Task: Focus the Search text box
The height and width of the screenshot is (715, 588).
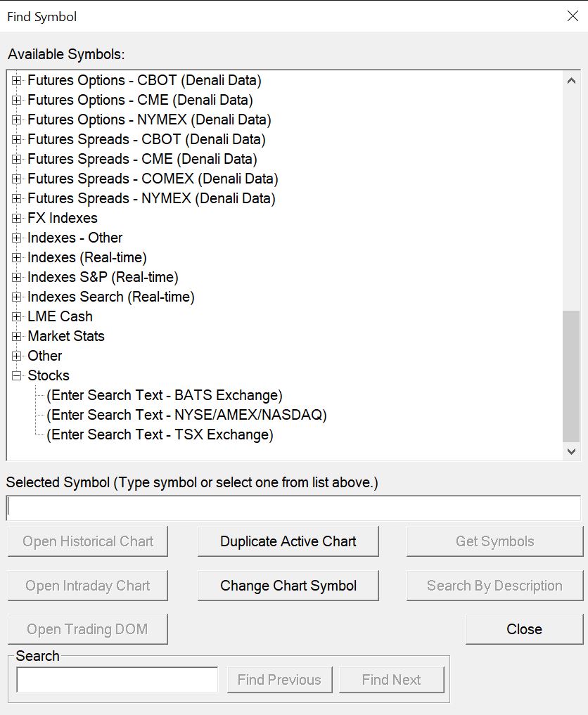Action: pos(117,680)
